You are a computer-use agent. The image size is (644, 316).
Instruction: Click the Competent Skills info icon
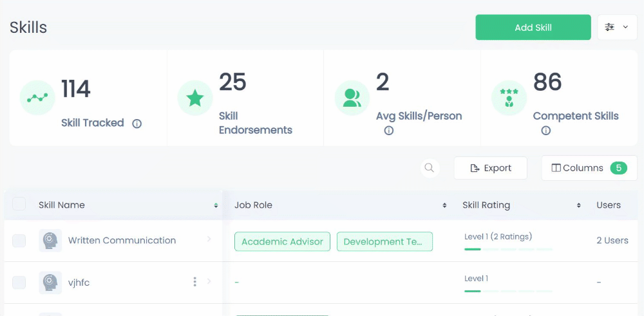point(546,131)
